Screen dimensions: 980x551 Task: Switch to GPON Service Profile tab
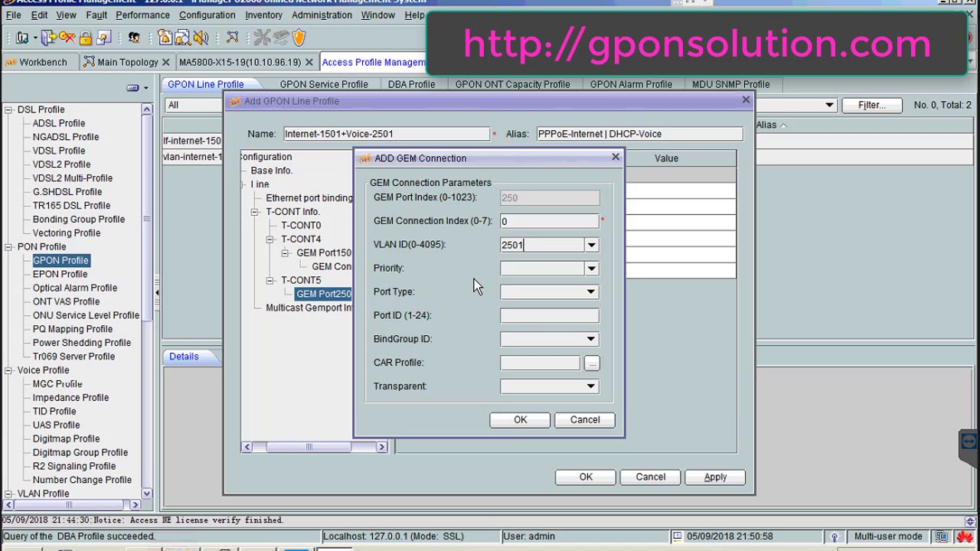[x=324, y=84]
